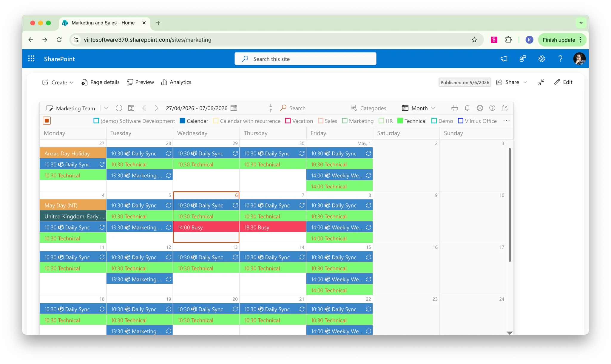Open calendar help circle icon
This screenshot has width=611, height=364.
coord(492,108)
